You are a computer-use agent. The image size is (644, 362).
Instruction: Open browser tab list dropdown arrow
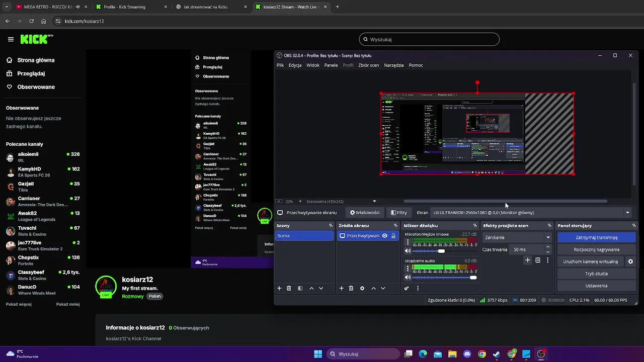[7, 7]
